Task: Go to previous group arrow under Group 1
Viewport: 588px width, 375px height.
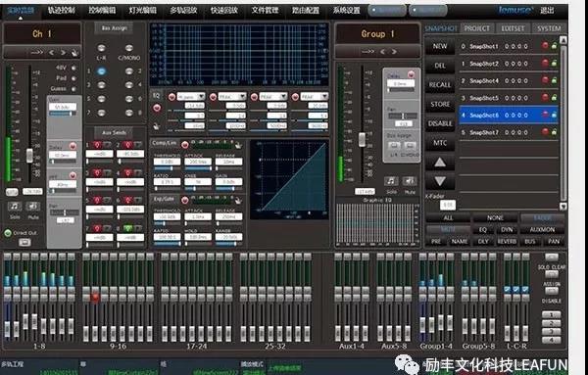Action: pyautogui.click(x=382, y=52)
